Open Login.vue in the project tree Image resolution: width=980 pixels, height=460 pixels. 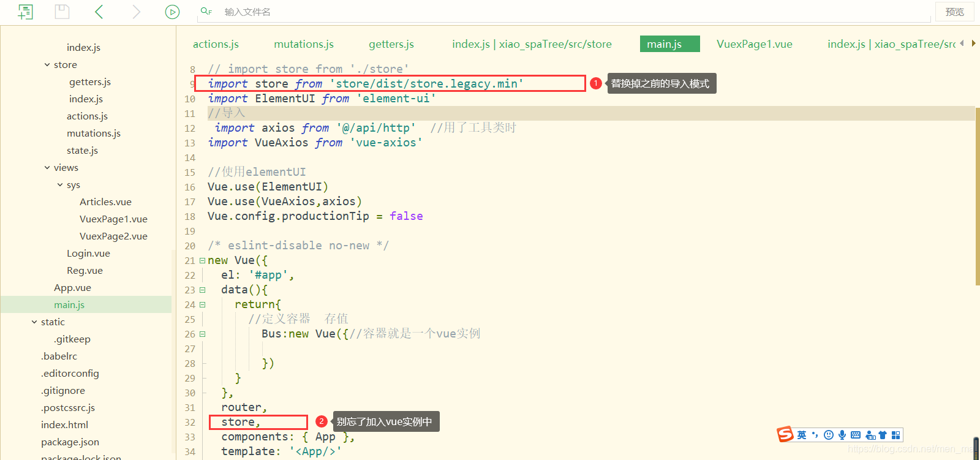[88, 253]
